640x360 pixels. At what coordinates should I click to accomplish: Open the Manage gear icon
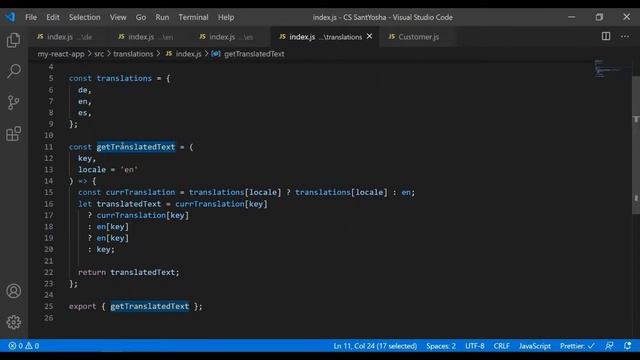coord(13,322)
